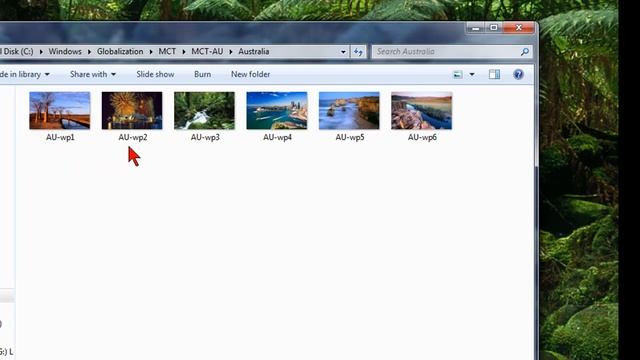Open the Share with dropdown
The image size is (640, 360).
coord(93,74)
